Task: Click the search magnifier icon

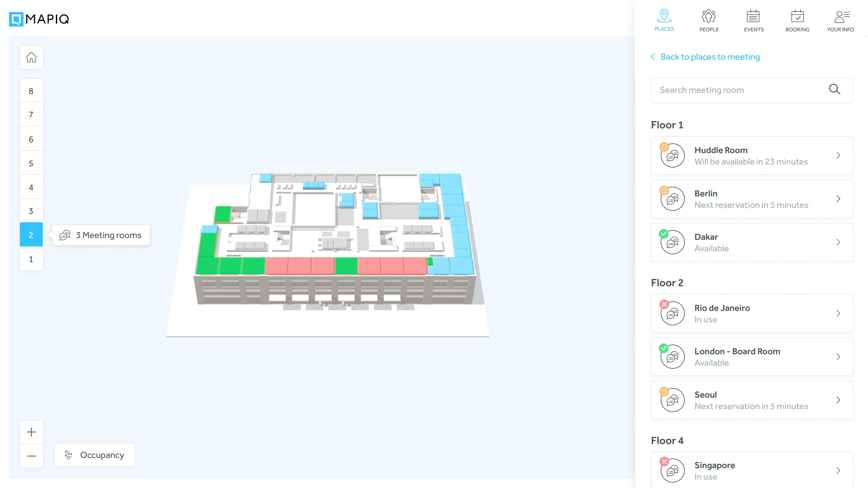Action: pos(834,89)
